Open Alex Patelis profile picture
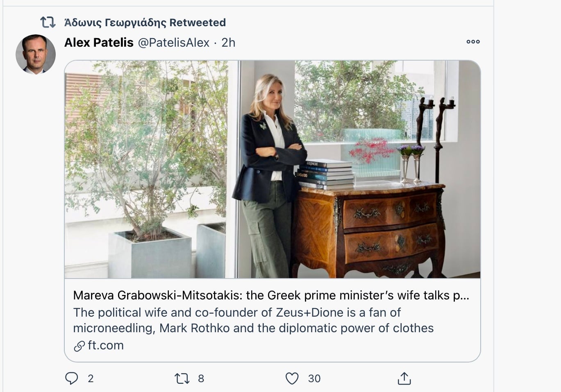Screen dimensions: 561x392 click(36, 54)
